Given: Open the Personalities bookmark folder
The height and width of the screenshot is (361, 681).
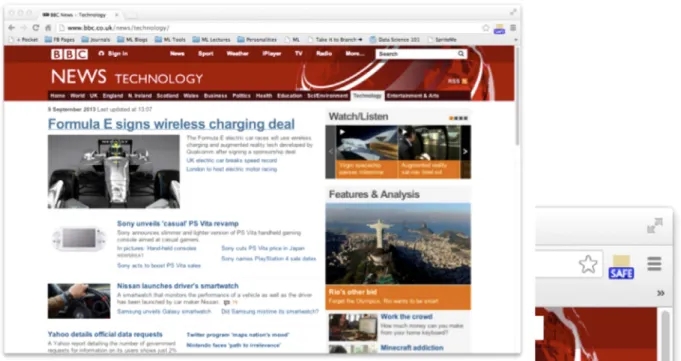Looking at the screenshot, I should [x=257, y=40].
